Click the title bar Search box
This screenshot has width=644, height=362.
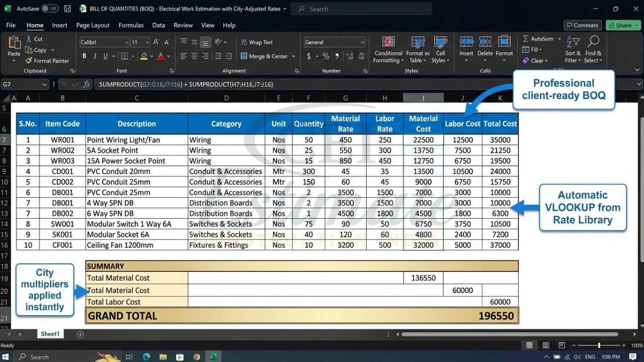pyautogui.click(x=361, y=9)
